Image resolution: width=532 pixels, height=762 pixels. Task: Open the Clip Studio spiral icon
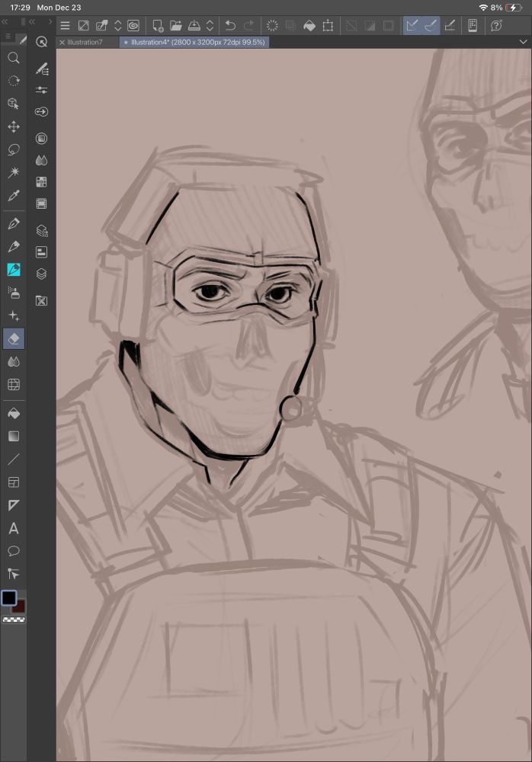(133, 26)
